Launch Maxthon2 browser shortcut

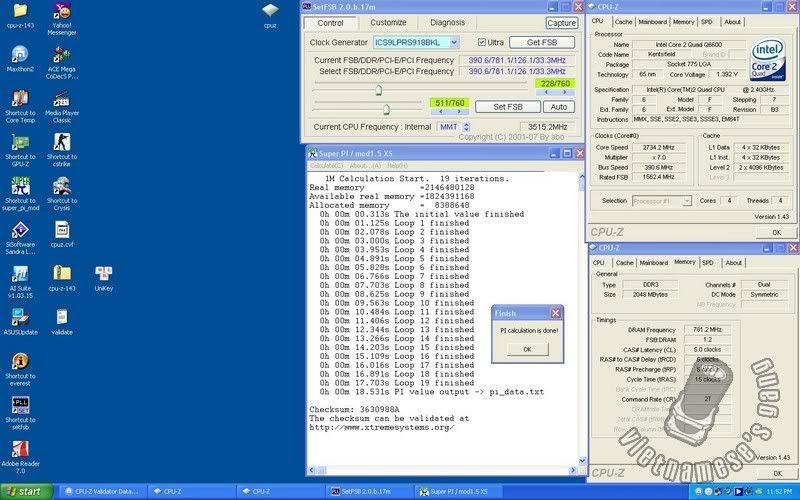click(x=20, y=59)
